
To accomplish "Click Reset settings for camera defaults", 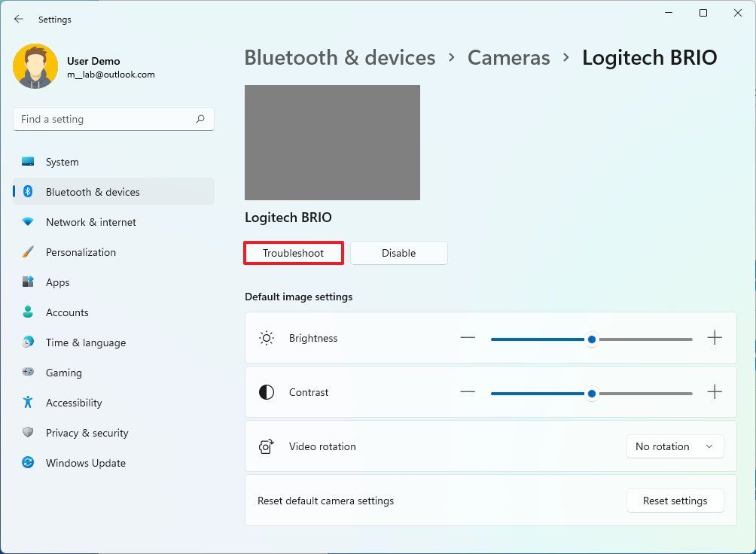I will coord(675,501).
